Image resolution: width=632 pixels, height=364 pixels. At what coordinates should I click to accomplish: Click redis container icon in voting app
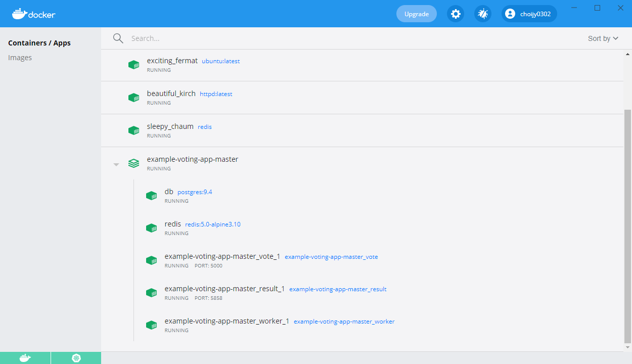coord(151,228)
